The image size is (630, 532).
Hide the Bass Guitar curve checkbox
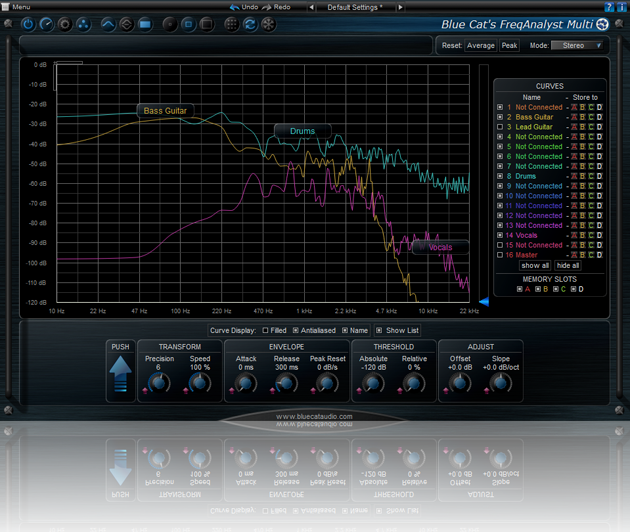click(x=500, y=117)
